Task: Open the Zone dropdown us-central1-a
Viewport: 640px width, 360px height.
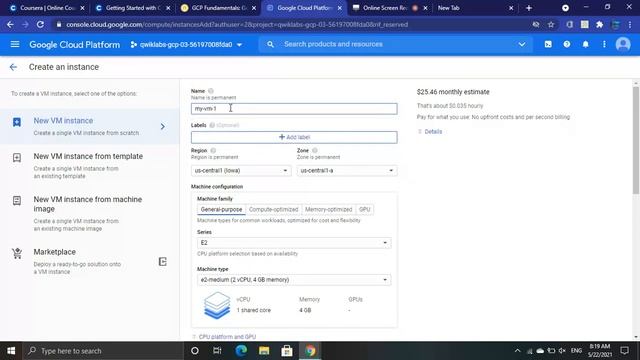Action: tap(347, 171)
